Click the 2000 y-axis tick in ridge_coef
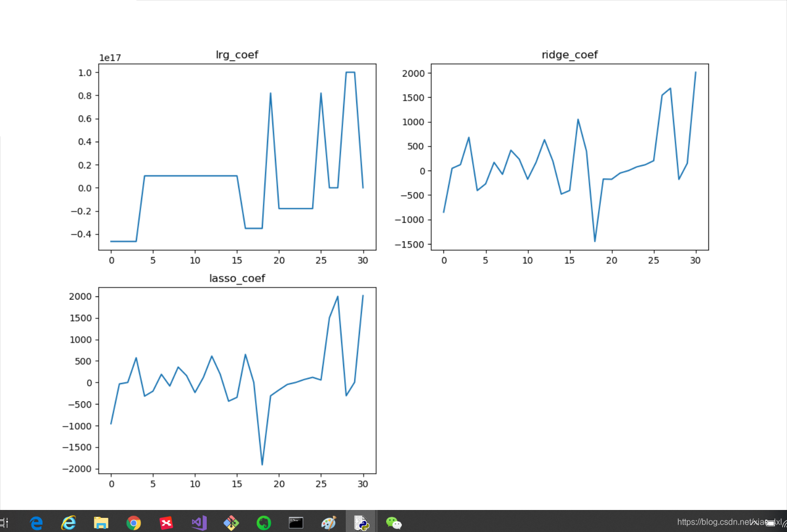The width and height of the screenshot is (787, 532). coord(413,73)
